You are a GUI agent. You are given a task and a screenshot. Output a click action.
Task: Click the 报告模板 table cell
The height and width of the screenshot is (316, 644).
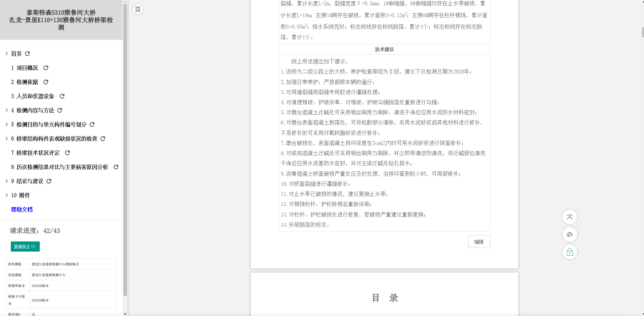tap(18, 264)
